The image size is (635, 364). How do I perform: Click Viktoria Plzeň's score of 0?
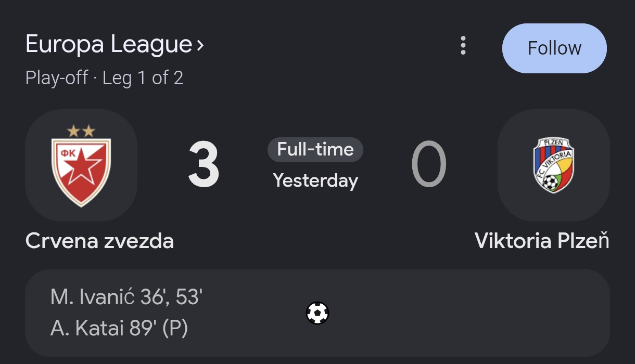click(429, 165)
